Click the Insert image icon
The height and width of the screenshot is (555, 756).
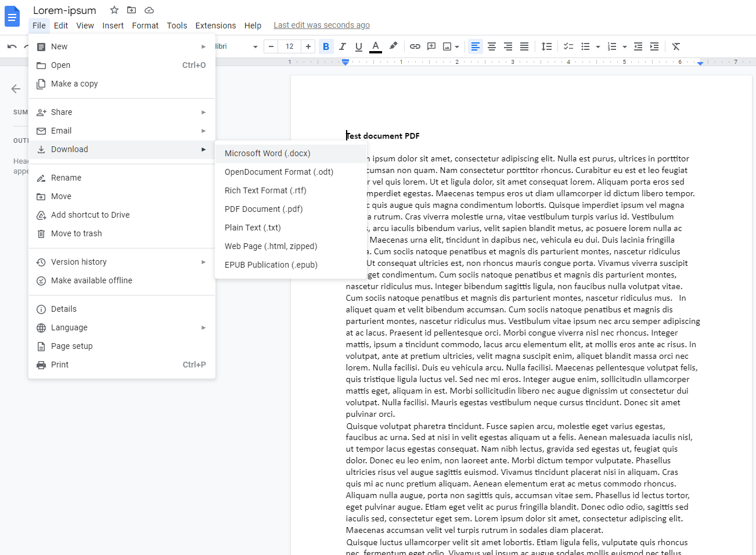click(x=447, y=46)
